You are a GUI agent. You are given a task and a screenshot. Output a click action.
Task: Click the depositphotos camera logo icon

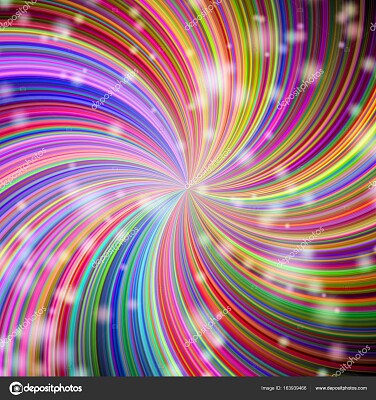[16, 388]
